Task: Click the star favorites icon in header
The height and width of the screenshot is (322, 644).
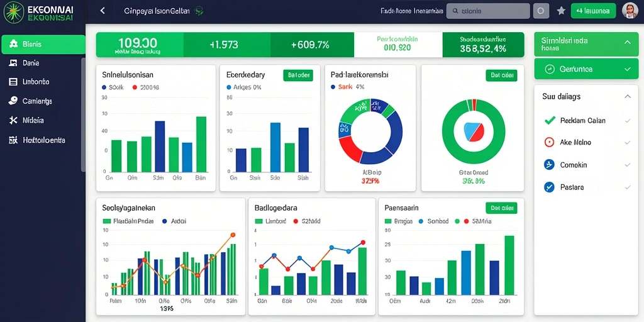Action: pyautogui.click(x=561, y=11)
